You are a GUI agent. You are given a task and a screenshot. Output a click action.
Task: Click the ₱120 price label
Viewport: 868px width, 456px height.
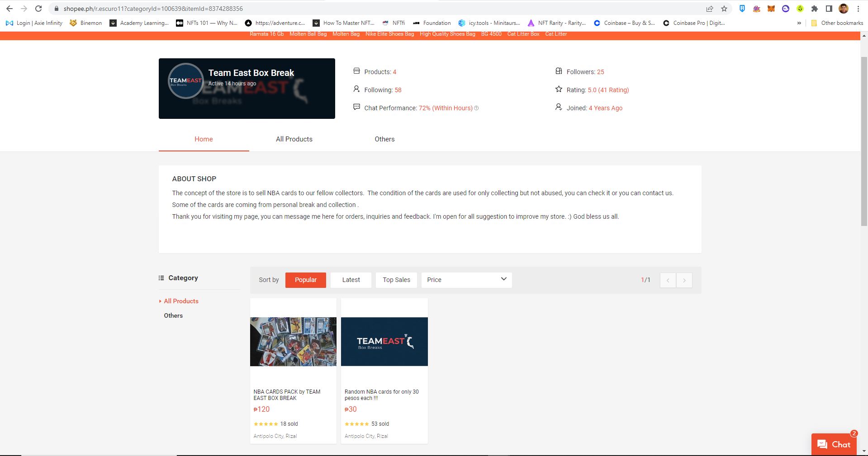(x=261, y=409)
